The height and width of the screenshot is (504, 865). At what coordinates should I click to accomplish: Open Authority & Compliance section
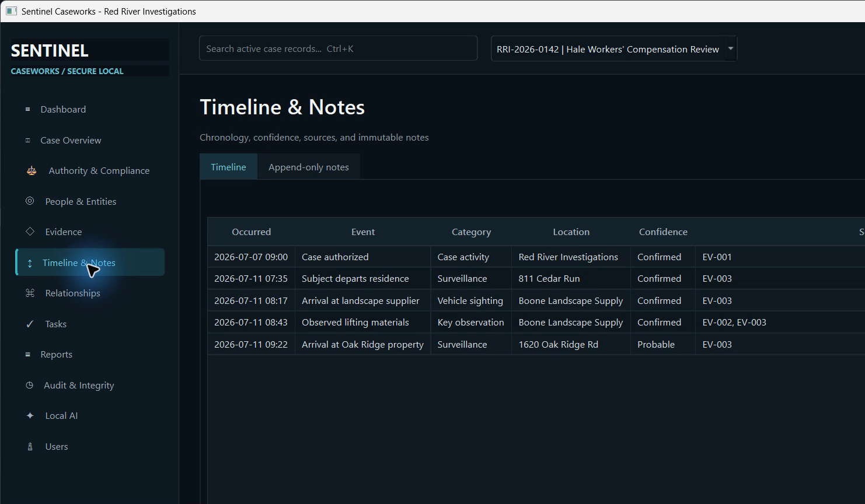(x=90, y=170)
